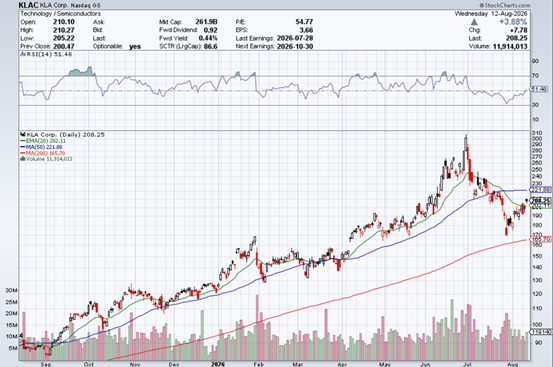This screenshot has width=553, height=367.
Task: Click the Fwd Dividend value 0.92
Action: 211,30
